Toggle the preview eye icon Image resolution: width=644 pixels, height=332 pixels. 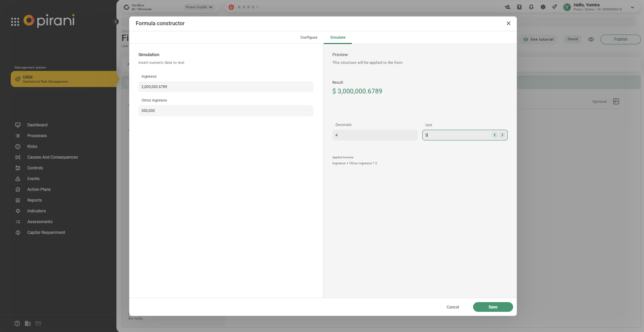tap(591, 39)
